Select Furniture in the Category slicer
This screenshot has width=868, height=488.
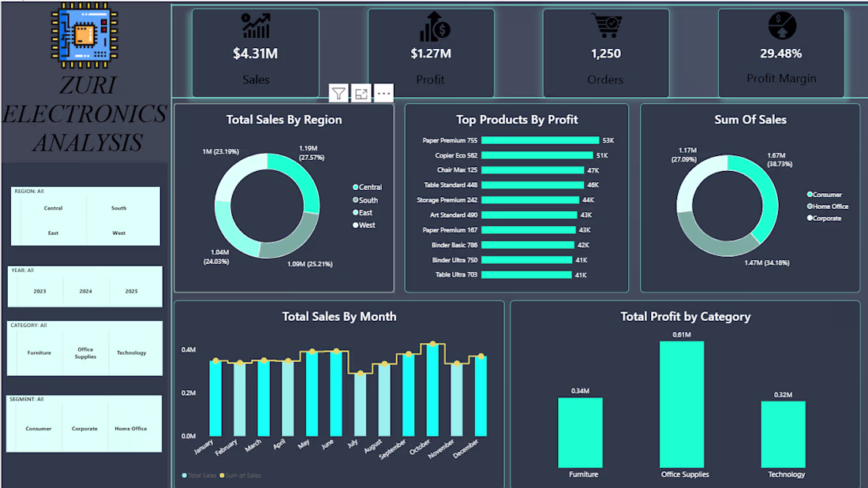pyautogui.click(x=39, y=352)
